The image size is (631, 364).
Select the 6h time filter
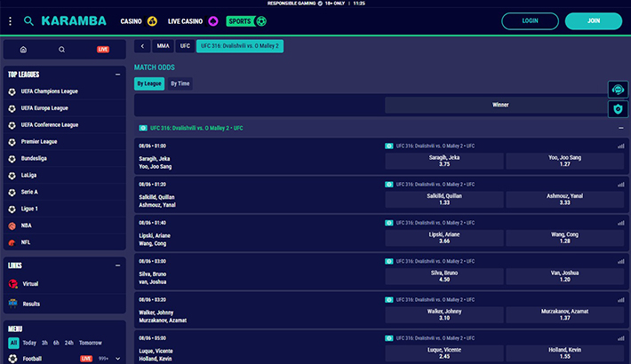pyautogui.click(x=56, y=343)
